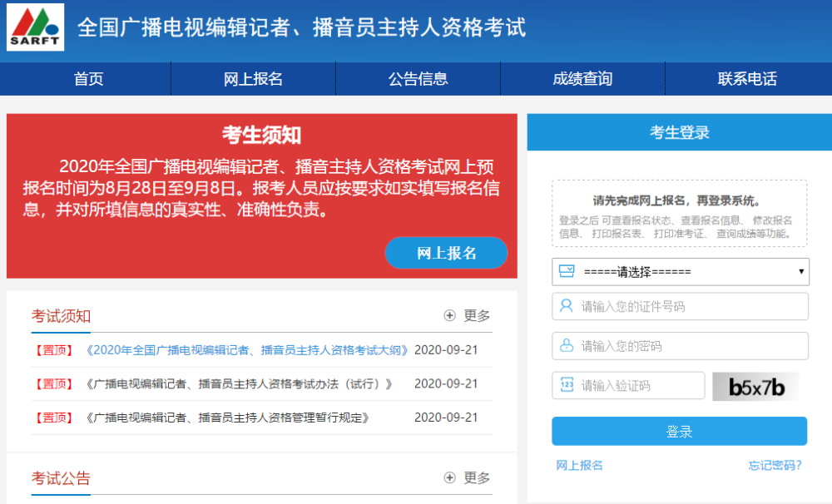Click the 网上报名 link below the login button
Screen dimensions: 832x504
click(x=579, y=466)
